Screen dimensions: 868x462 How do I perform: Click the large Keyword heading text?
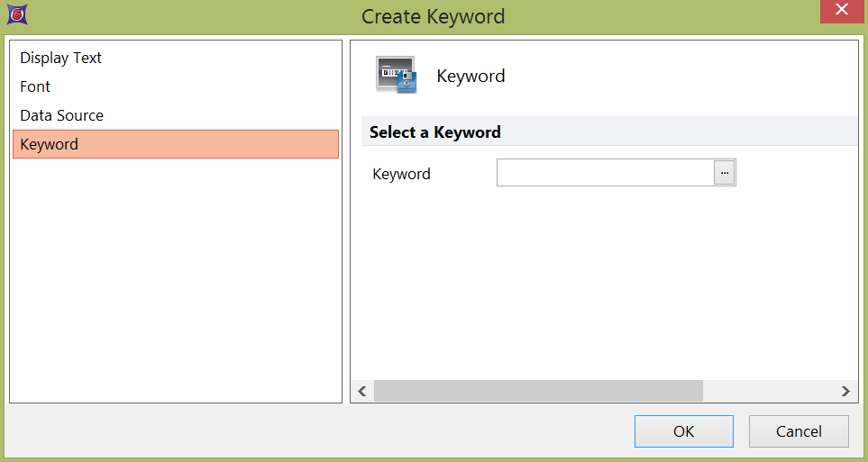471,76
